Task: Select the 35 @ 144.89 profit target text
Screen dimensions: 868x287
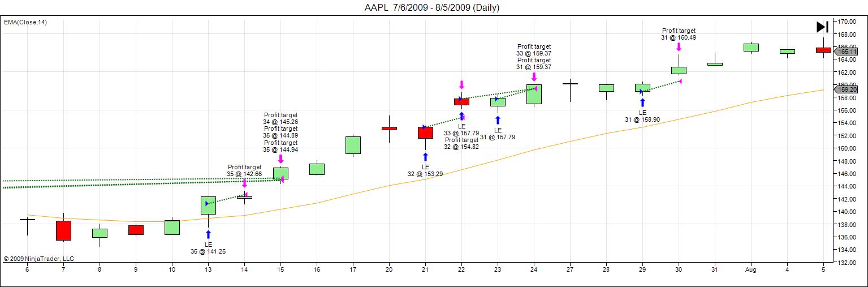Action: point(280,136)
